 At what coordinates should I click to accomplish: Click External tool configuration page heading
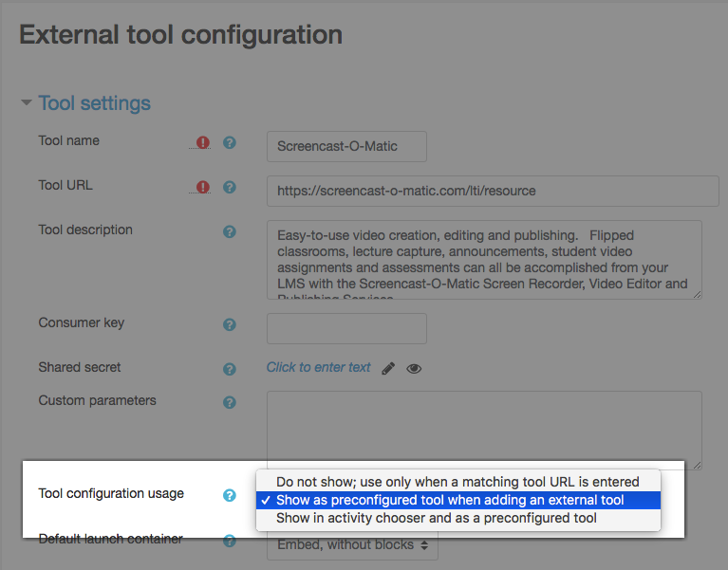tap(180, 35)
